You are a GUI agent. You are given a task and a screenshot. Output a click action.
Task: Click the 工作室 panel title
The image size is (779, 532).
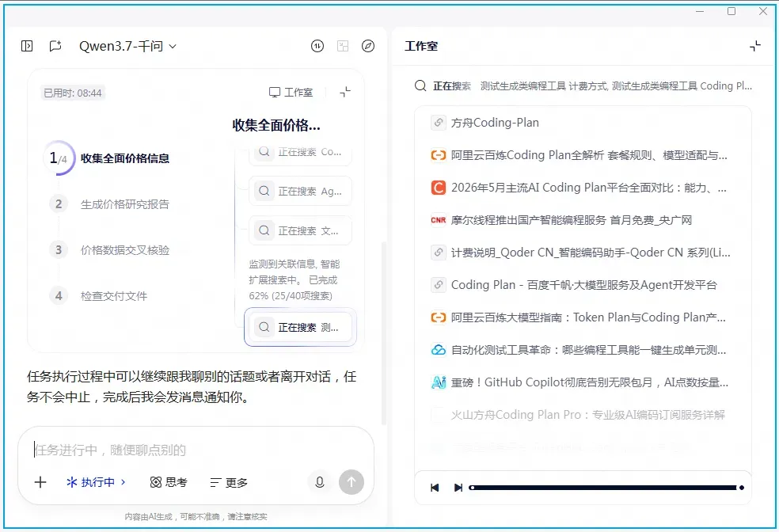(x=421, y=46)
